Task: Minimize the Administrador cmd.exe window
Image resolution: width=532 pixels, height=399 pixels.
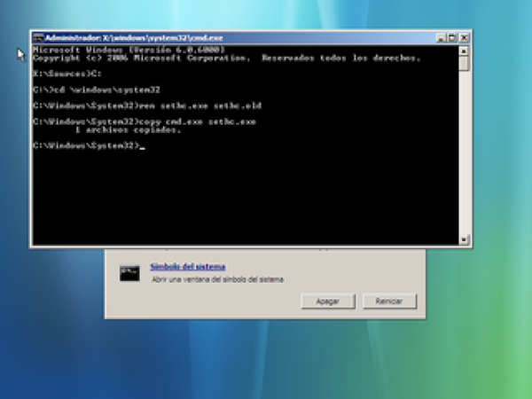Action: [441, 38]
